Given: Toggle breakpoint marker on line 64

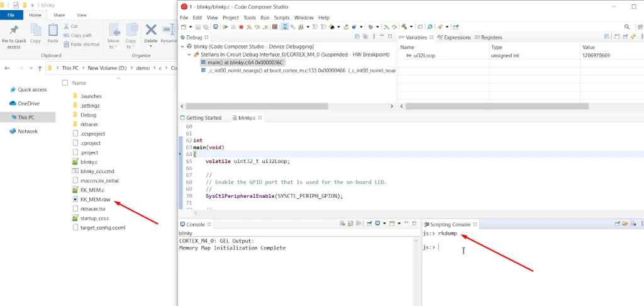Looking at the screenshot, I should [180, 154].
